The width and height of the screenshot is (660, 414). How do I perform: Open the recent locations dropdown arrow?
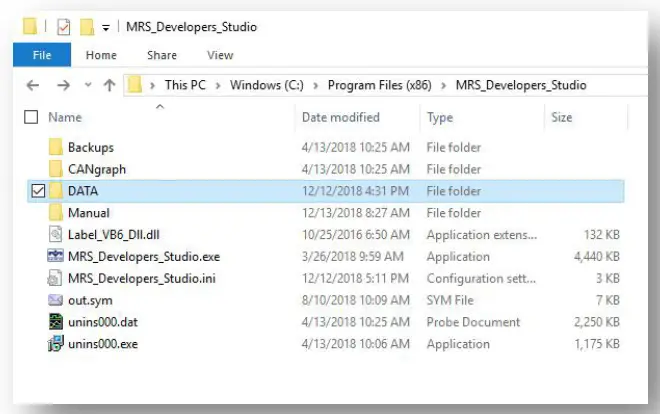coord(88,85)
